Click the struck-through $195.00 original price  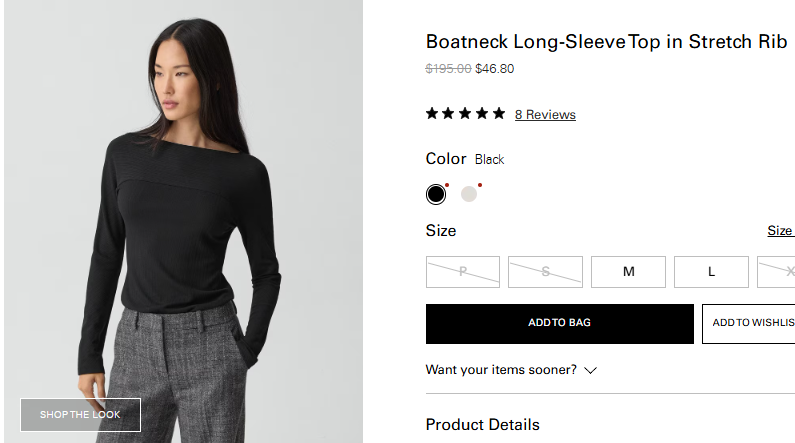[448, 69]
